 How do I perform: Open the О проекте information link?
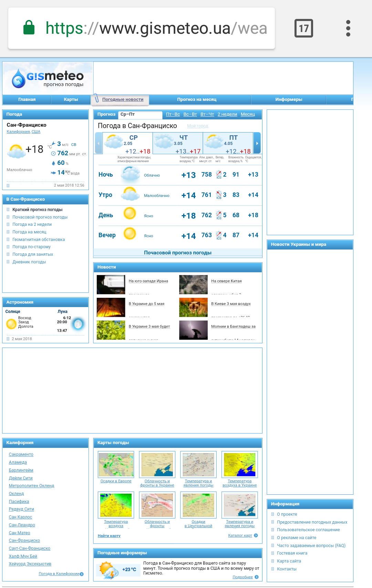[287, 514]
